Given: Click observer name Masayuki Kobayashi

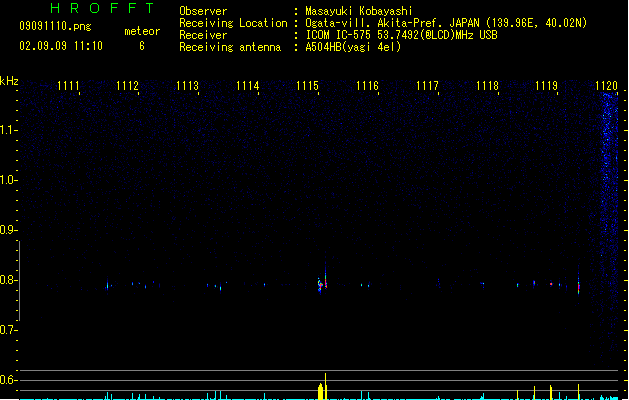Looking at the screenshot, I should coord(359,11).
